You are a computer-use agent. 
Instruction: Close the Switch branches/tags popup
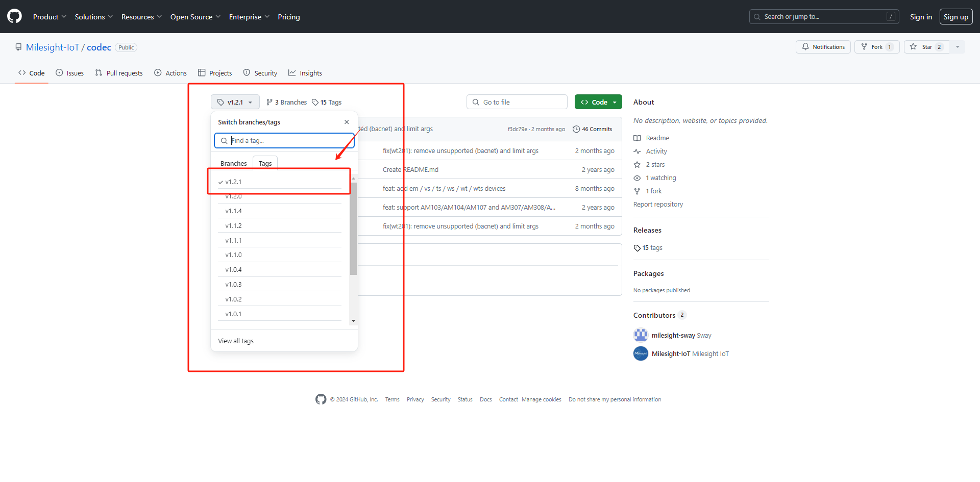347,122
